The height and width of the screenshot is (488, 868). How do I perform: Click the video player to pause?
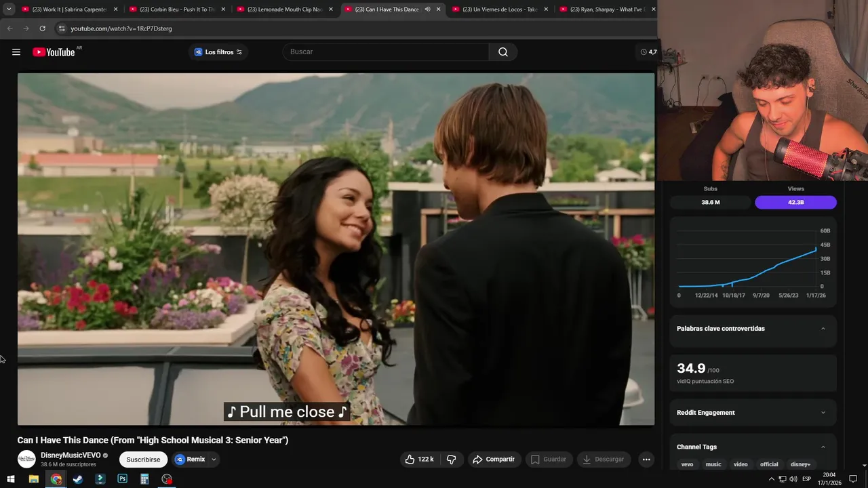336,249
